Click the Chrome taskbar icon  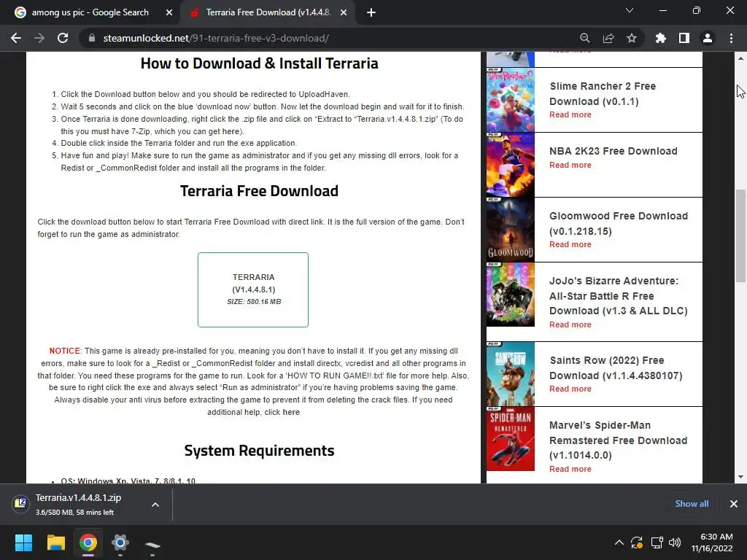pyautogui.click(x=88, y=542)
